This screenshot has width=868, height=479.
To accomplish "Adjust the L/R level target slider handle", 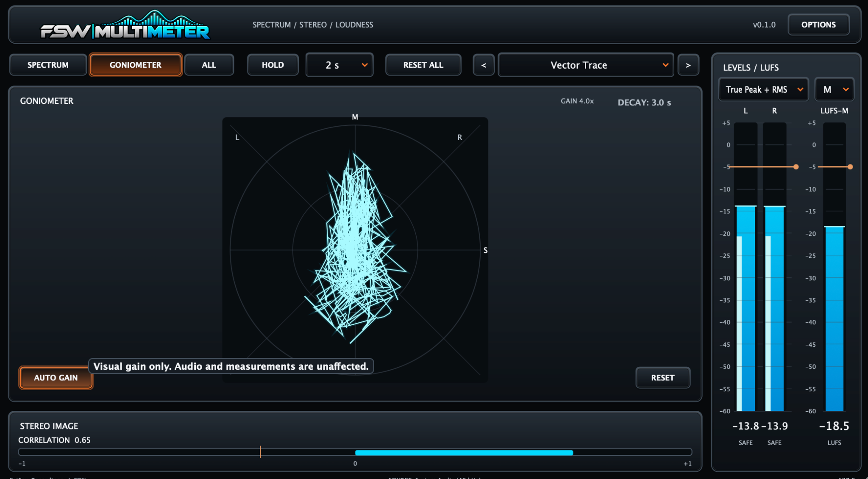I will tap(796, 167).
